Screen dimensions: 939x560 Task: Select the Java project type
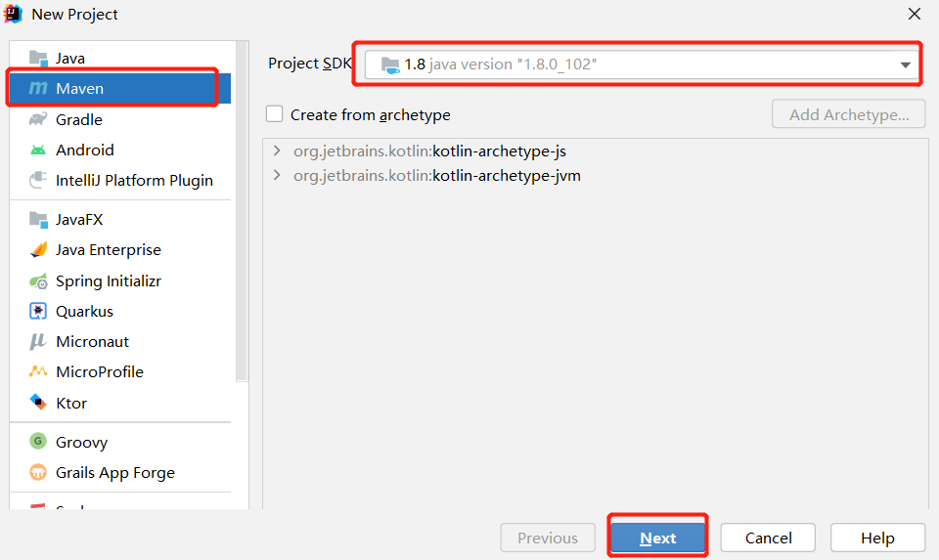[120, 58]
